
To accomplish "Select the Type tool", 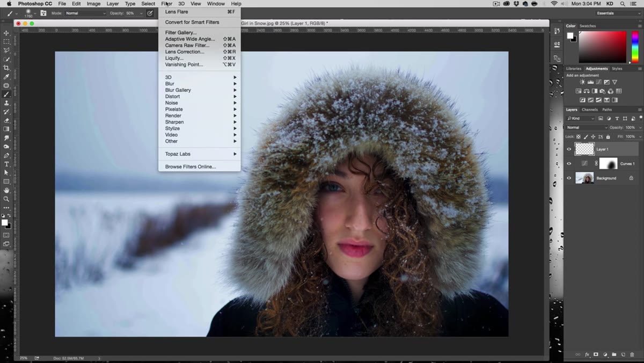I will coord(6,164).
